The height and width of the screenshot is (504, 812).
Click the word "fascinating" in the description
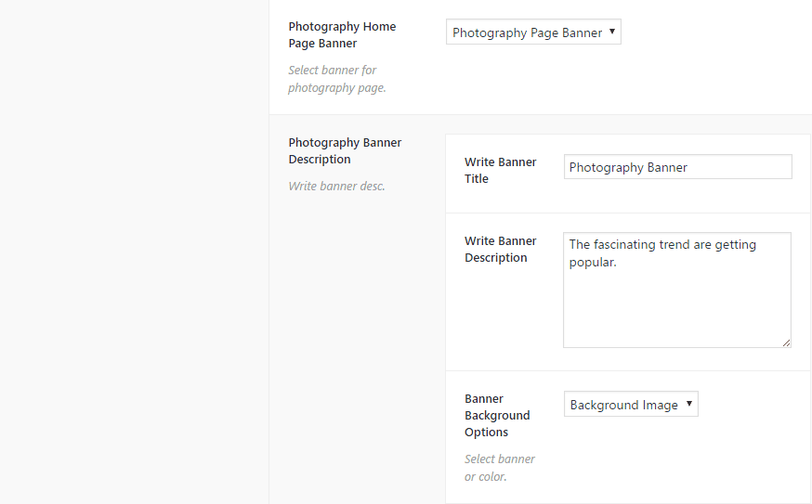[628, 245]
